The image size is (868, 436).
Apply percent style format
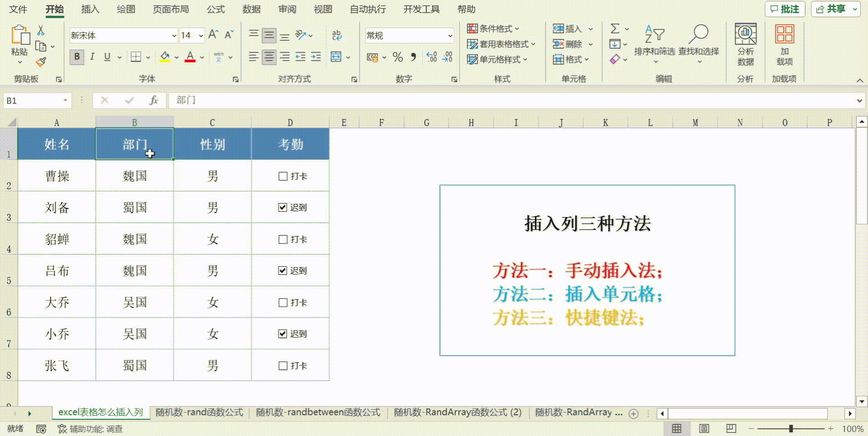pos(398,57)
